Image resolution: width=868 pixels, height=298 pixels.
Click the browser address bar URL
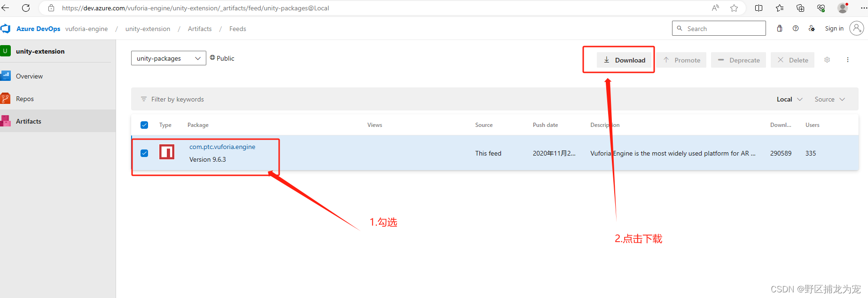[195, 8]
